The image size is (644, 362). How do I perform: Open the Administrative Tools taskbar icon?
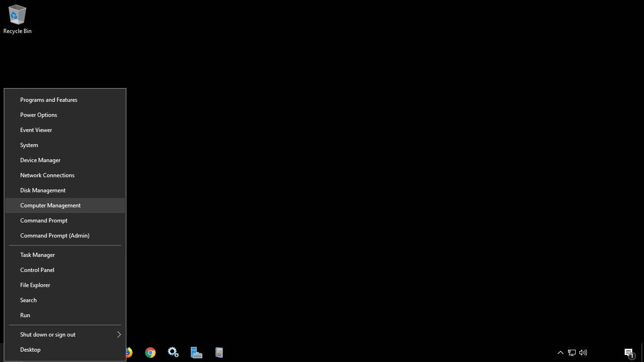[x=196, y=352]
